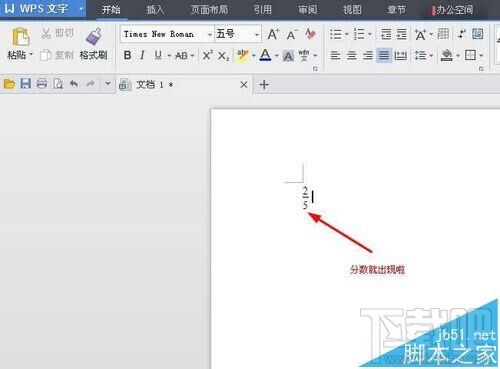Add a new document tab with plus

(264, 85)
